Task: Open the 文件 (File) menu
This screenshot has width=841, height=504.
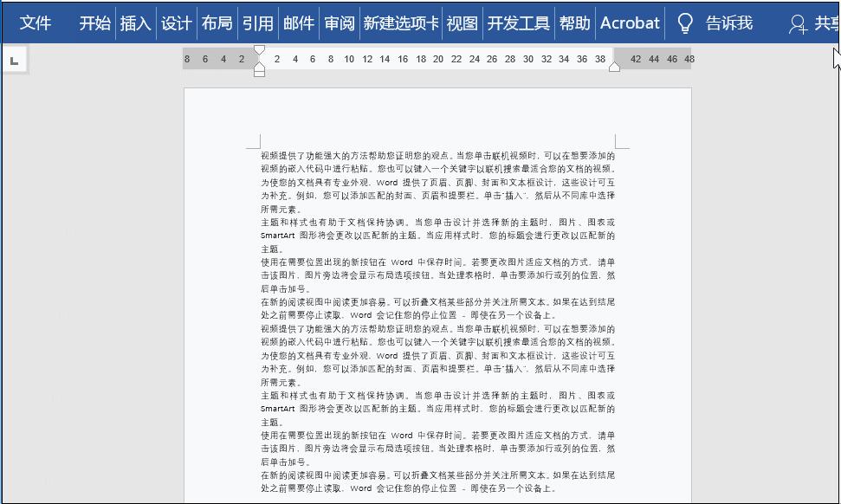Action: tap(36, 23)
